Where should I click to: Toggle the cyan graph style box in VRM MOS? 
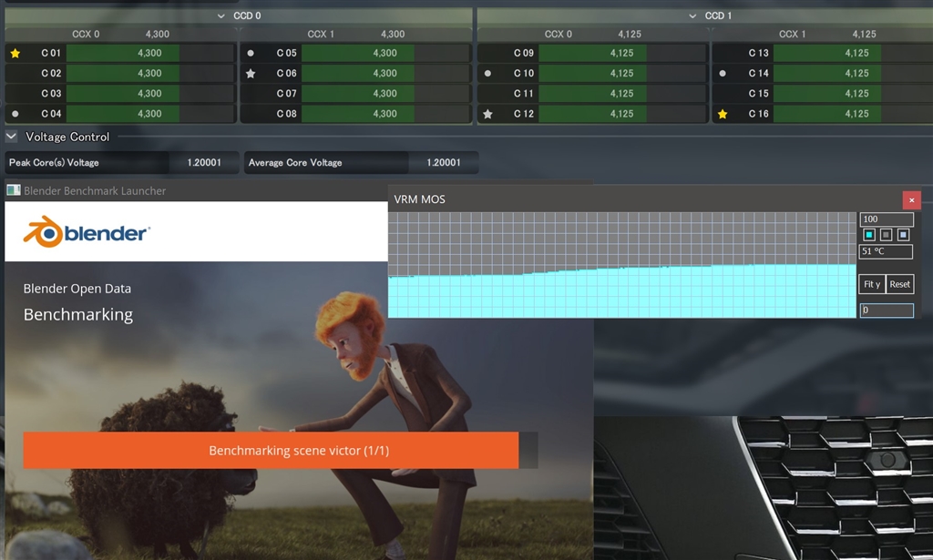[868, 235]
